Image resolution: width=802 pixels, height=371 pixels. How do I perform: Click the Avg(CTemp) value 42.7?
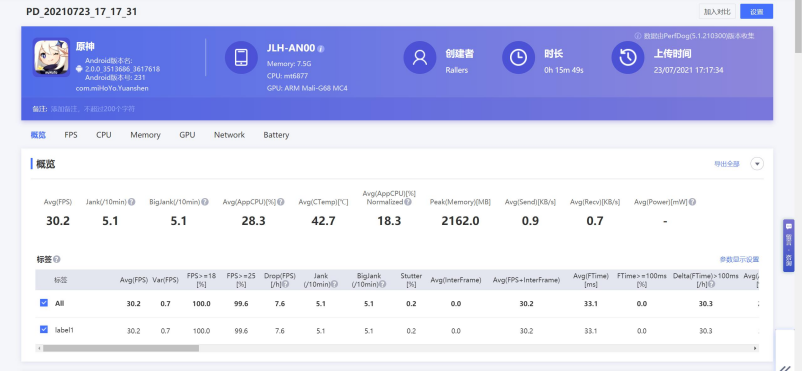coord(323,221)
